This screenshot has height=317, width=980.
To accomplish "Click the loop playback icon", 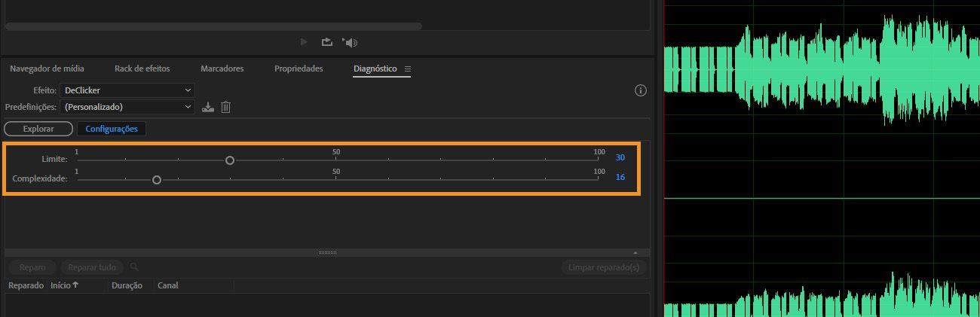I will coord(326,42).
